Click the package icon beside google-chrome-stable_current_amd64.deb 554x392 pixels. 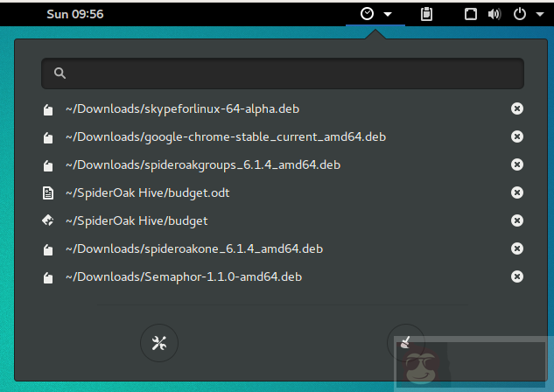(48, 137)
